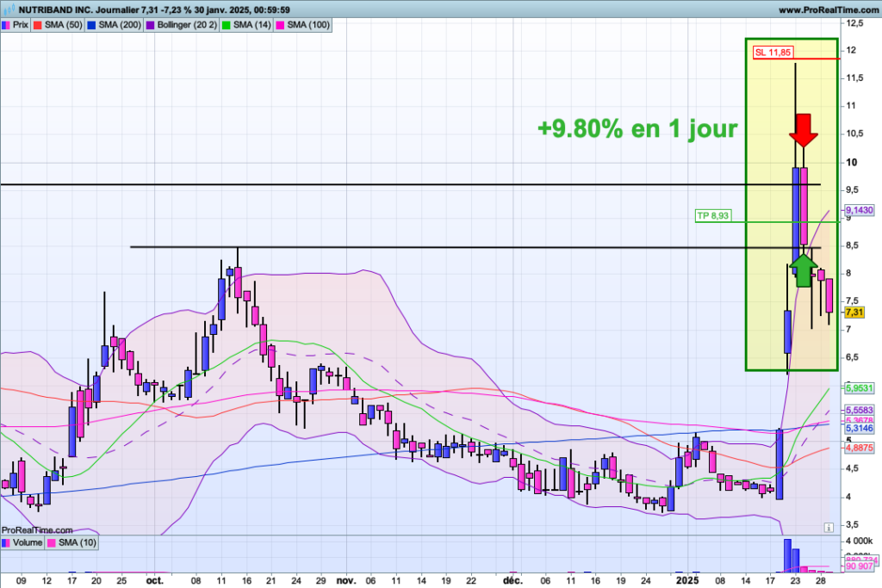Click the 10,5 price axis value
The height and width of the screenshot is (588, 882).
(x=855, y=133)
